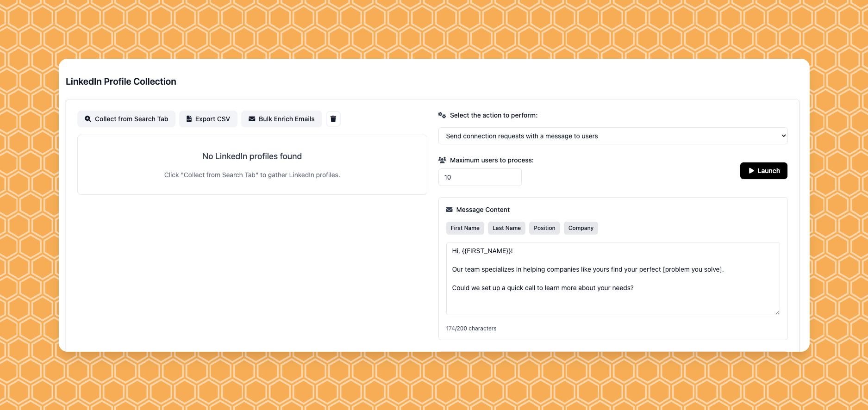Click the LinkedIn Profile Collection heading

pos(121,81)
